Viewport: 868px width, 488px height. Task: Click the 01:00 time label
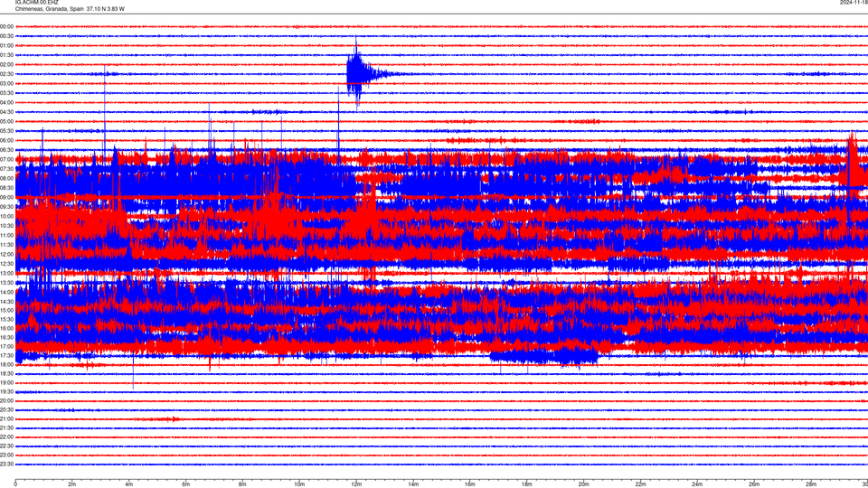(x=6, y=45)
